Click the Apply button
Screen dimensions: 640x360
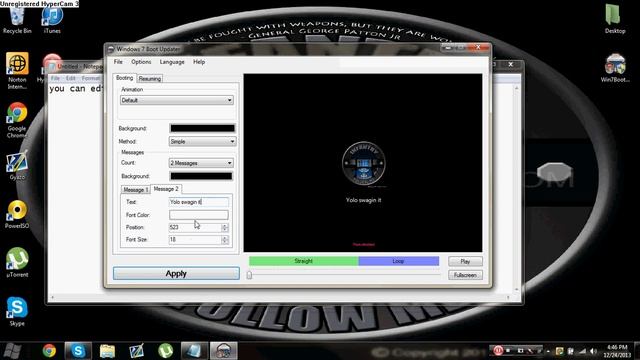tap(176, 273)
